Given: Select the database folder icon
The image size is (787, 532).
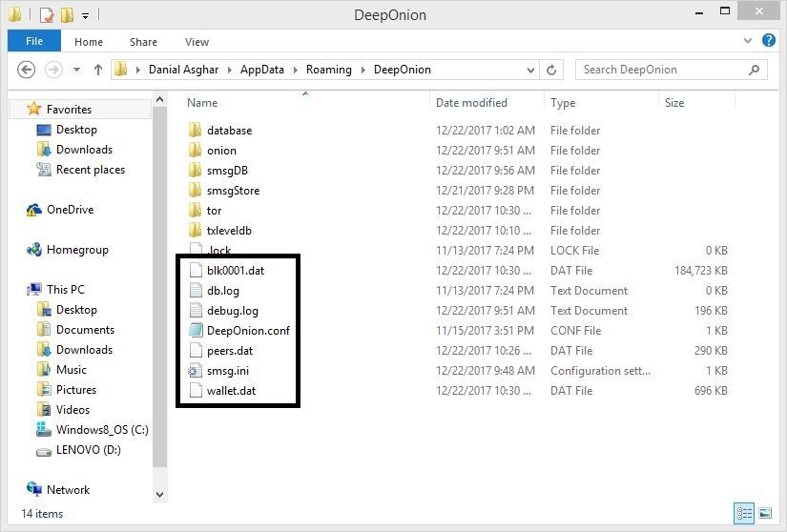Looking at the screenshot, I should coord(196,130).
